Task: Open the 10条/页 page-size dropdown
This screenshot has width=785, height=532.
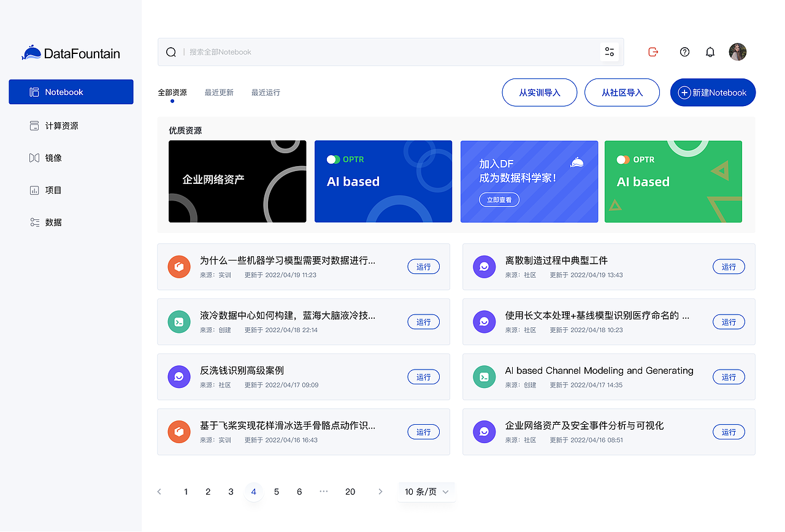Action: click(x=426, y=492)
